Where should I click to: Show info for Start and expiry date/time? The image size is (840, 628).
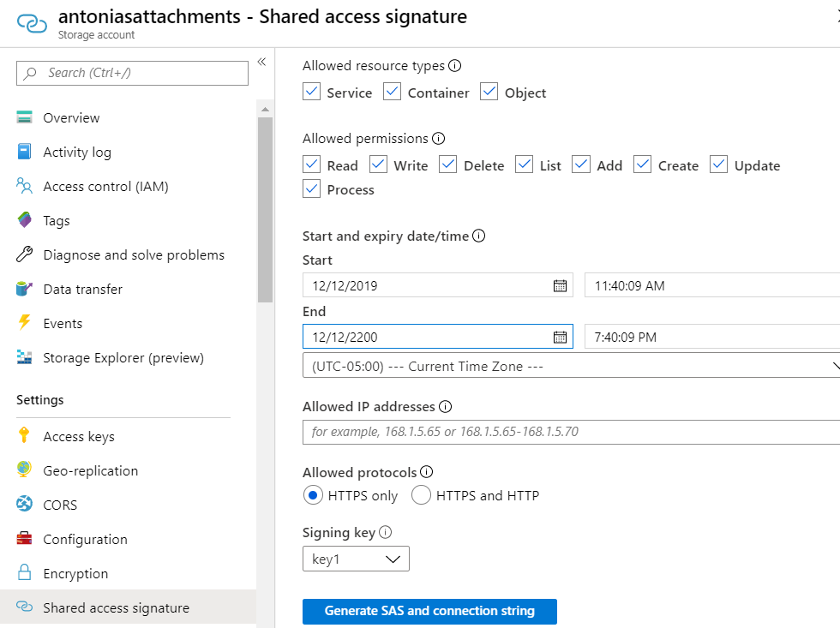pos(479,236)
